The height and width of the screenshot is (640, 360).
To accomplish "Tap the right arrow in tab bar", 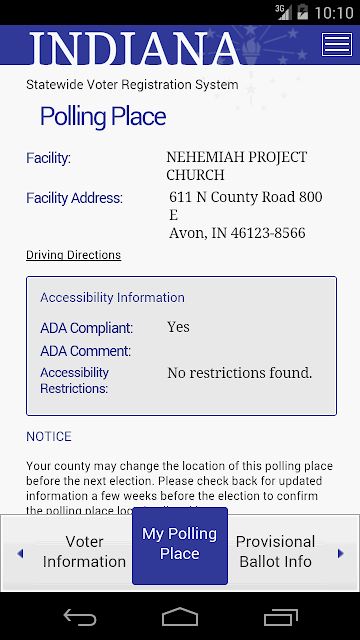I will (x=340, y=553).
